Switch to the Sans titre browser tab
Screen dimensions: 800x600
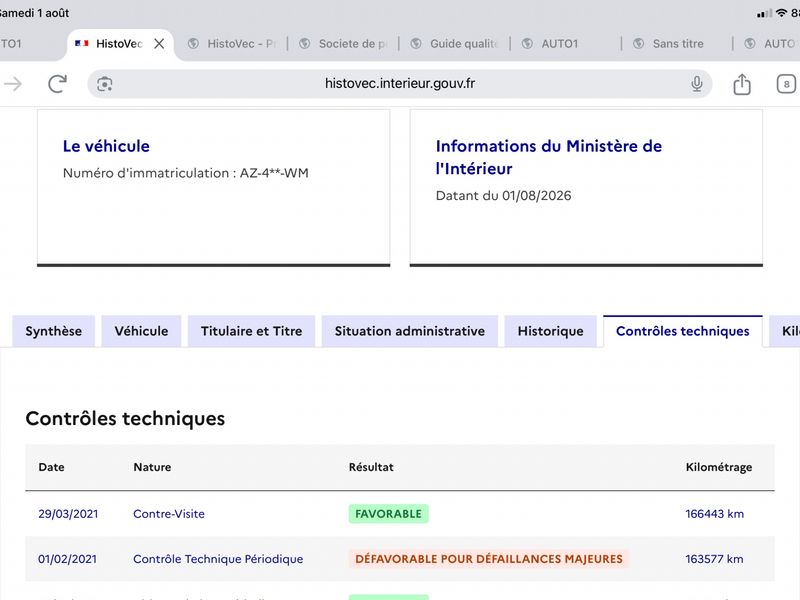pos(677,44)
